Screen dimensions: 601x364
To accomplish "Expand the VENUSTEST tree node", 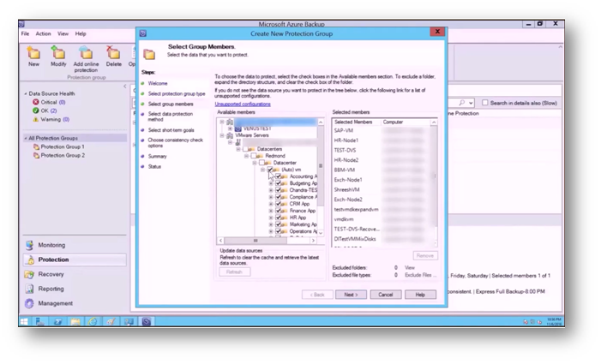I will [230, 128].
